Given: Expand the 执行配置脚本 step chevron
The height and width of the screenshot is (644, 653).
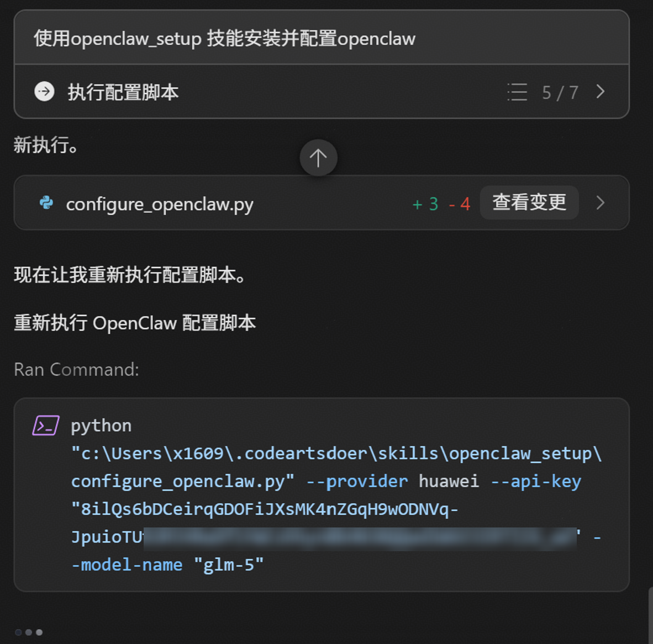Looking at the screenshot, I should click(x=601, y=92).
